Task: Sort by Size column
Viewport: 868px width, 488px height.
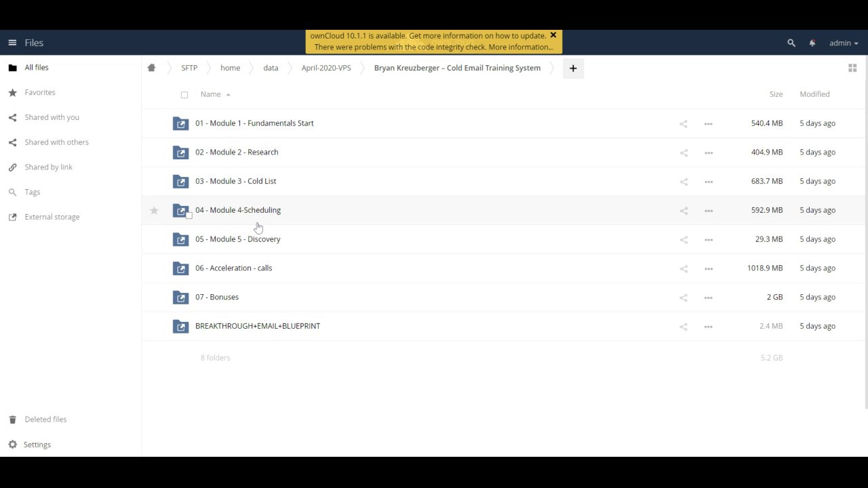Action: [x=776, y=94]
